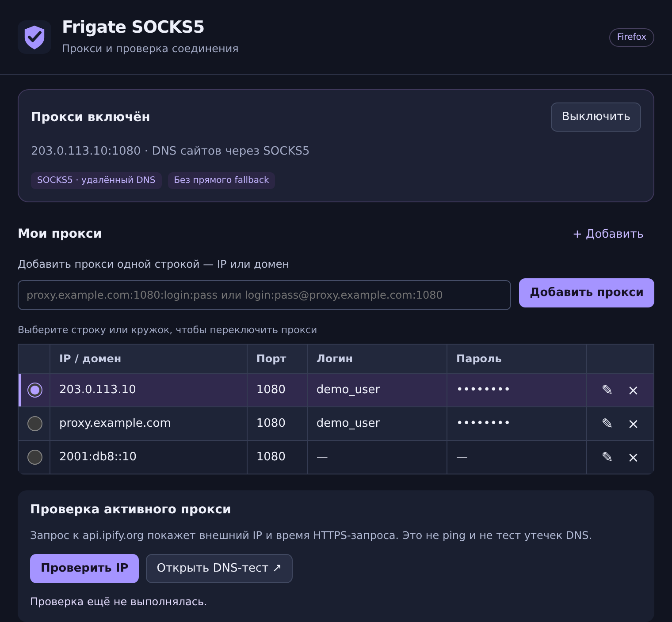
Task: Click the Проверка ещё не выполнялась status text
Action: [x=118, y=602]
